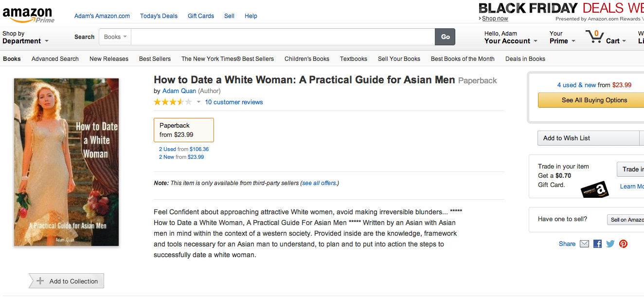Select the Paperback format option

pos(184,130)
